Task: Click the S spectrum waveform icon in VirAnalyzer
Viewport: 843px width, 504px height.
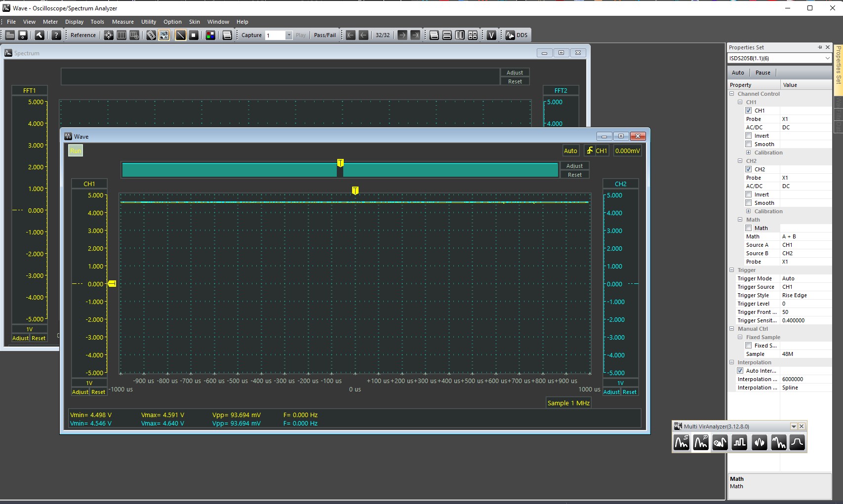Action: (x=682, y=442)
